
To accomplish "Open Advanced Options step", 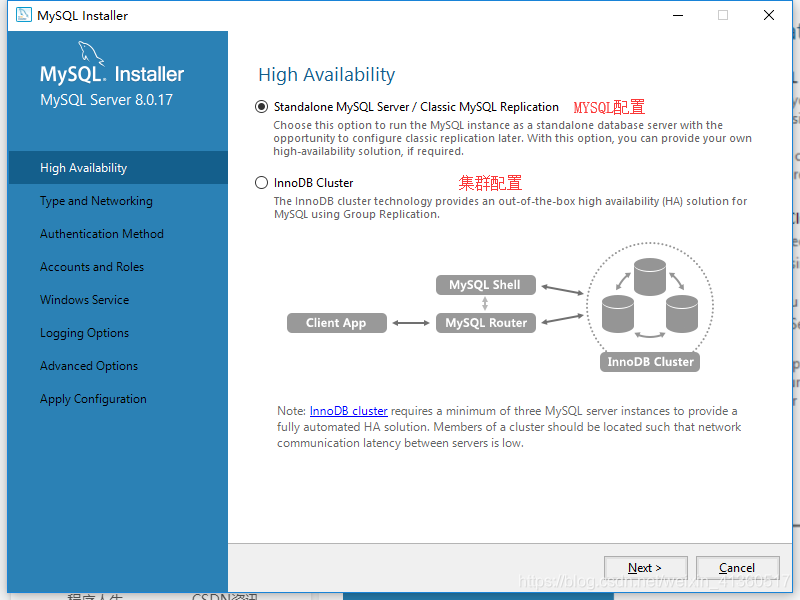I will tap(89, 366).
